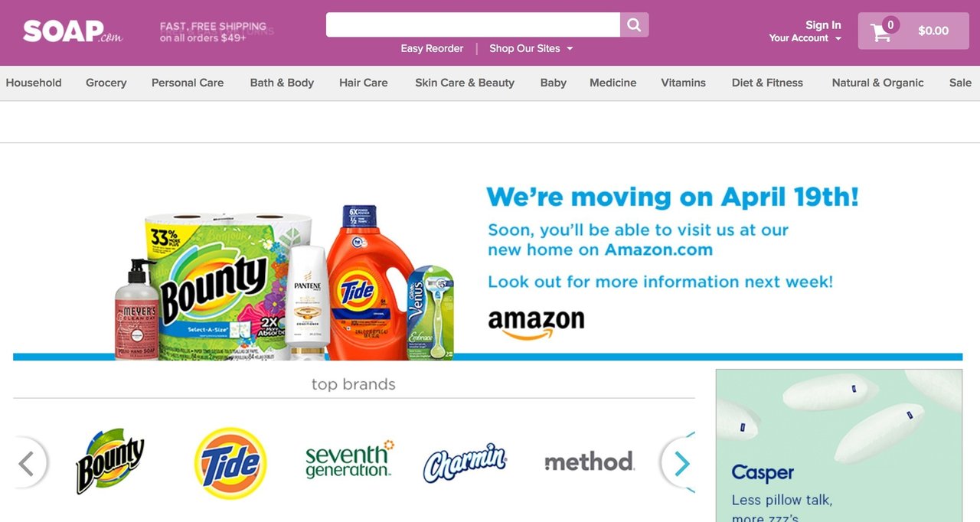Focus the search input field
980x522 pixels.
(x=473, y=24)
